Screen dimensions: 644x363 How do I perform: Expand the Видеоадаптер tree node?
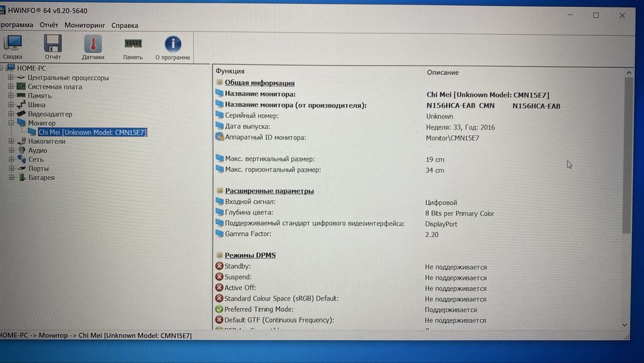pos(11,113)
